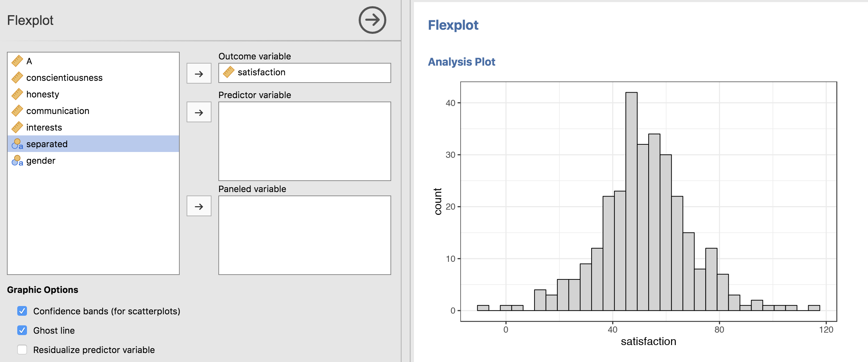868x362 pixels.
Task: Click the Flexplot results heading
Action: coord(453,25)
